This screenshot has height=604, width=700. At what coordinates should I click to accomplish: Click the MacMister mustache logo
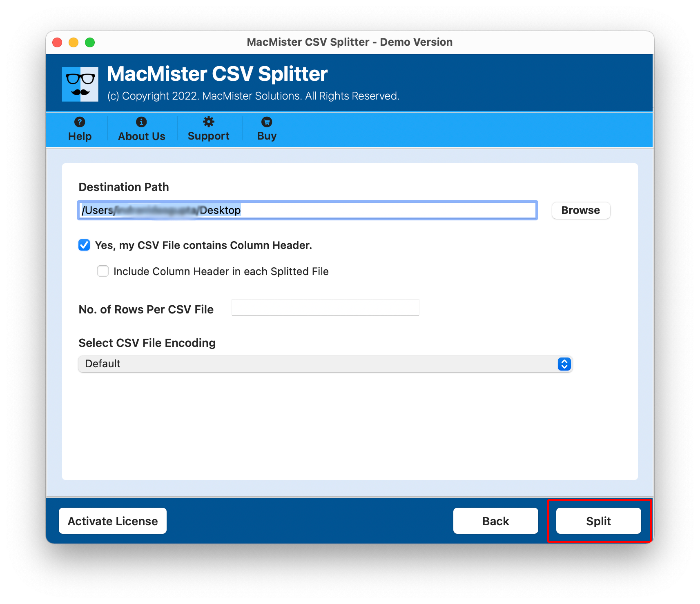click(80, 83)
